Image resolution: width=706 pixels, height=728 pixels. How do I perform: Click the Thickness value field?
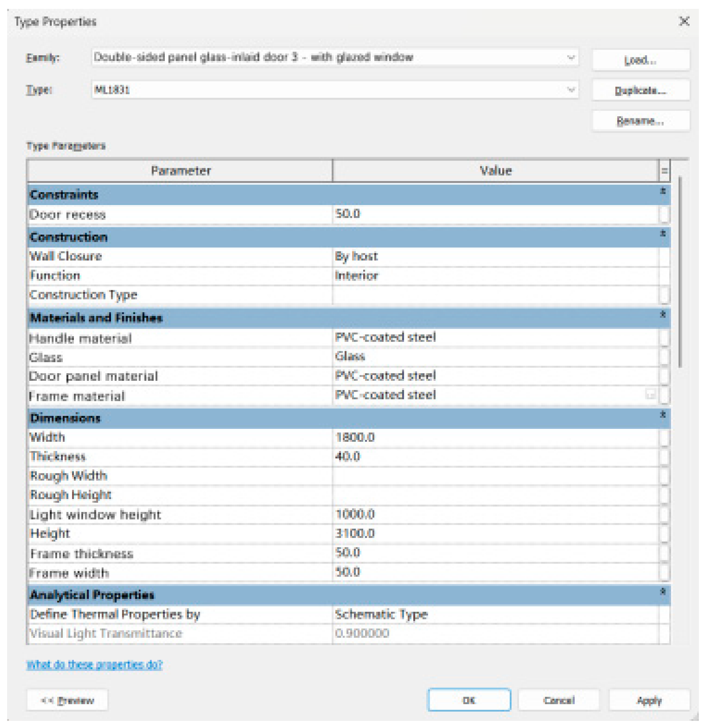click(494, 456)
